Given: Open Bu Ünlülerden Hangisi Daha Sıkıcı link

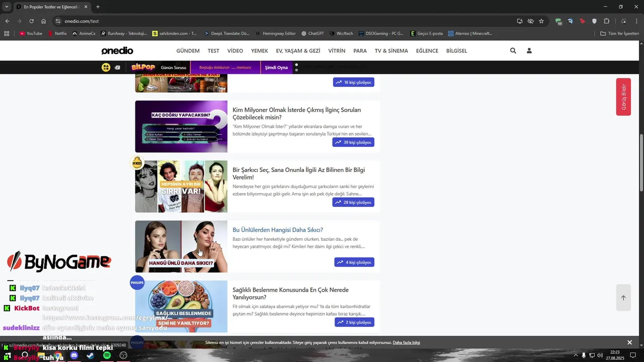Looking at the screenshot, I should click(x=278, y=230).
